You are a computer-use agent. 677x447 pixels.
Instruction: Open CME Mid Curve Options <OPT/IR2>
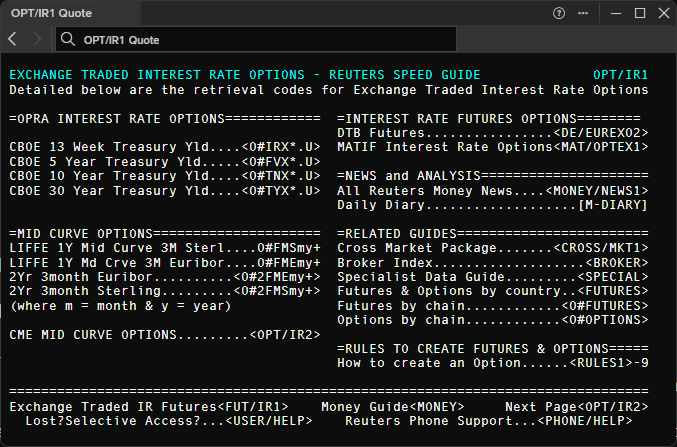tap(285, 335)
